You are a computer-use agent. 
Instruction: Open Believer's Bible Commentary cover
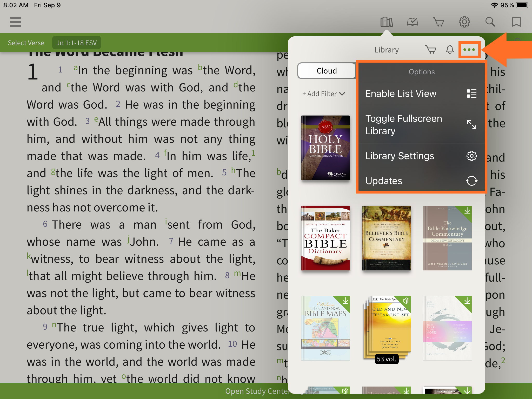click(387, 238)
